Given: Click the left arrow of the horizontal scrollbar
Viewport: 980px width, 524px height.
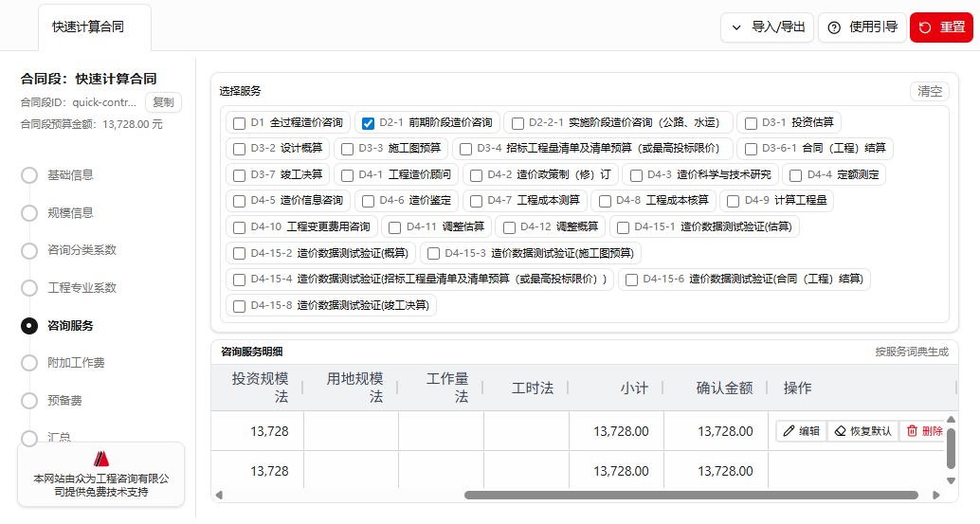Looking at the screenshot, I should coord(219,495).
